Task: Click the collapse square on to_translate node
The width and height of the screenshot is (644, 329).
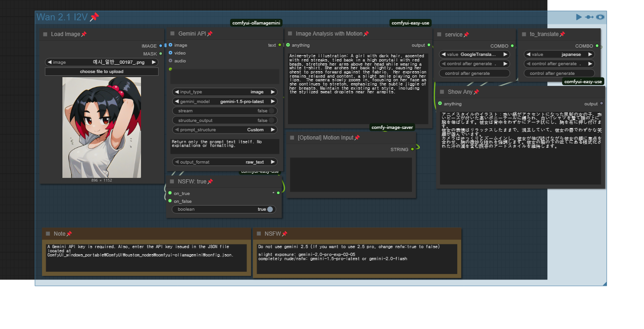Action: pos(524,34)
